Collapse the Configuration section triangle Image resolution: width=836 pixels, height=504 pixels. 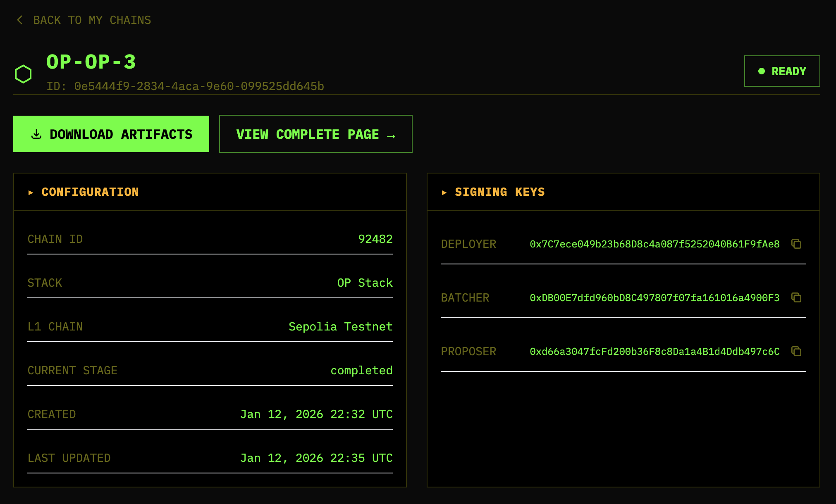31,193
